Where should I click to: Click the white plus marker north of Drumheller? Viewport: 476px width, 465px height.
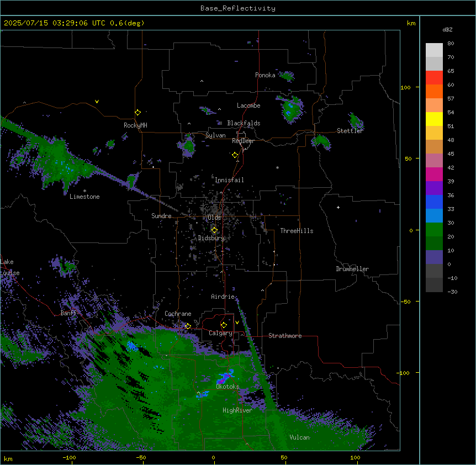338,207
